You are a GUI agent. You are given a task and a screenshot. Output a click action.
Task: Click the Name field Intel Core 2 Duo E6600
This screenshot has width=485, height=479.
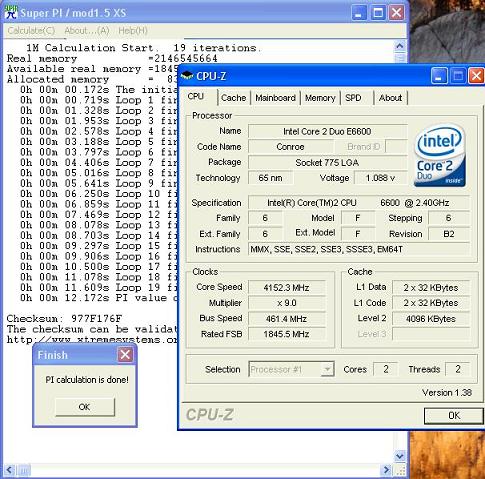(x=328, y=131)
